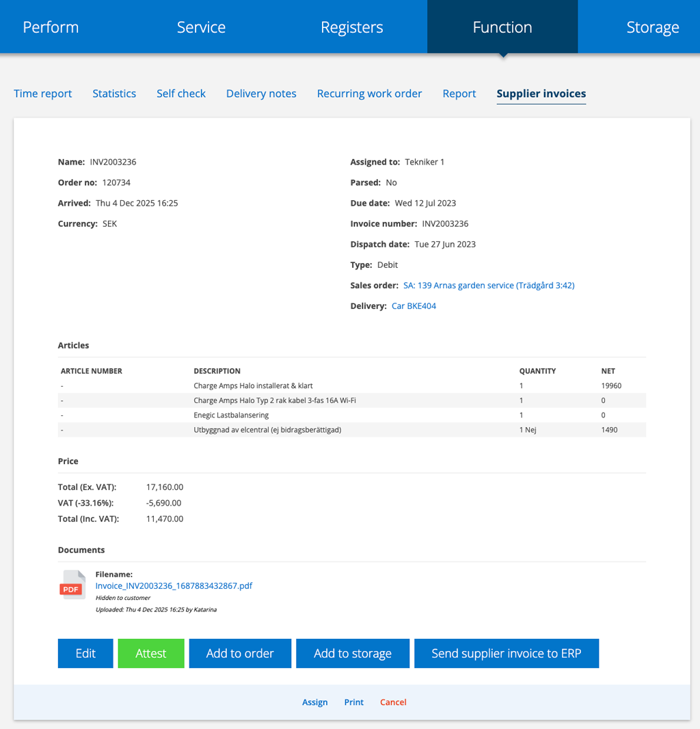Follow the Car BKE404 delivery link
Screen dimensions: 700x729
click(x=414, y=306)
